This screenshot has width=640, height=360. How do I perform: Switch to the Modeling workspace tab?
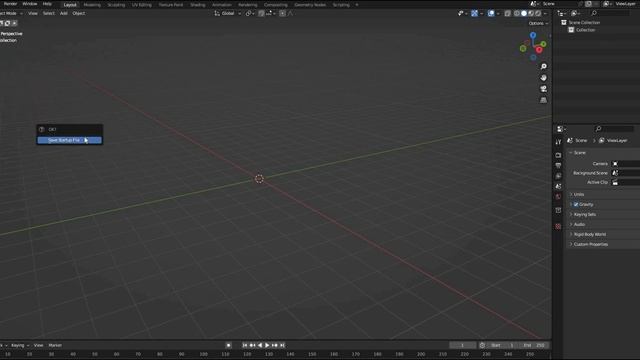92,5
